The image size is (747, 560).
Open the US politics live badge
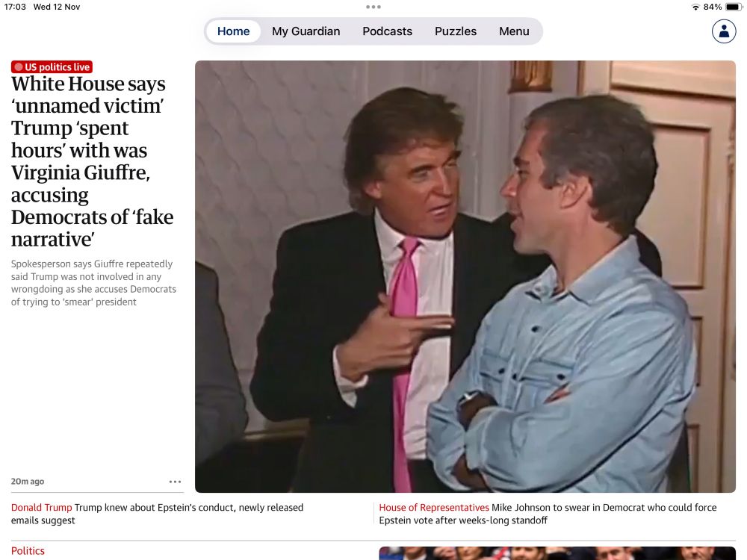point(52,67)
